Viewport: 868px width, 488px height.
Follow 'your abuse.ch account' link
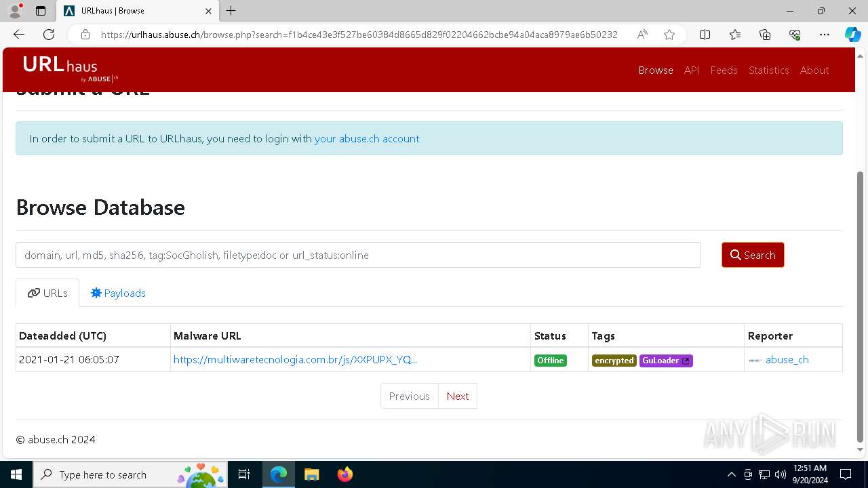point(367,138)
